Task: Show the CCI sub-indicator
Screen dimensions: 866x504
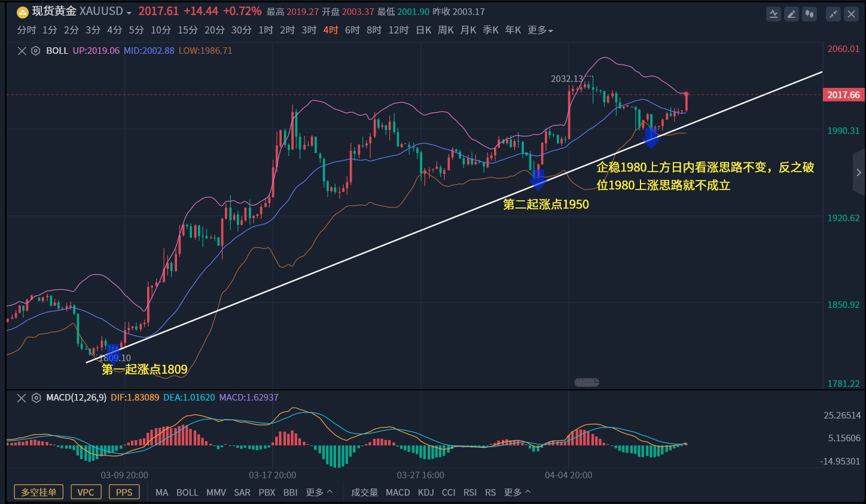Action: tap(449, 492)
